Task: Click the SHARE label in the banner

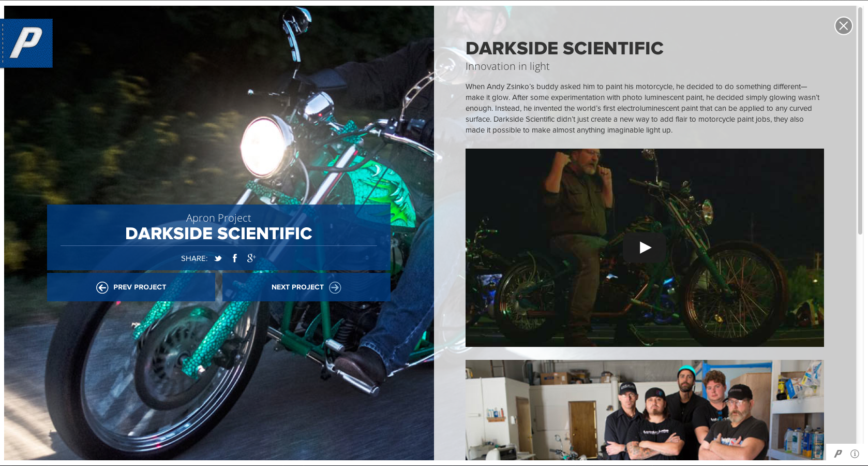Action: [194, 258]
